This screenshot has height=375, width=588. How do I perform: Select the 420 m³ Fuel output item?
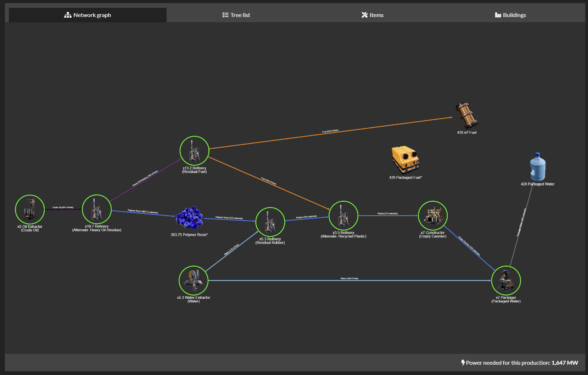coord(466,117)
